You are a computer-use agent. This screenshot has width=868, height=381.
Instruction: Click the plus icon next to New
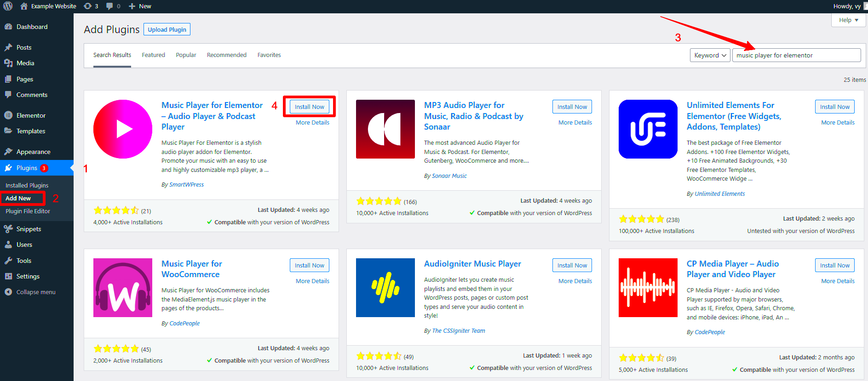tap(132, 6)
